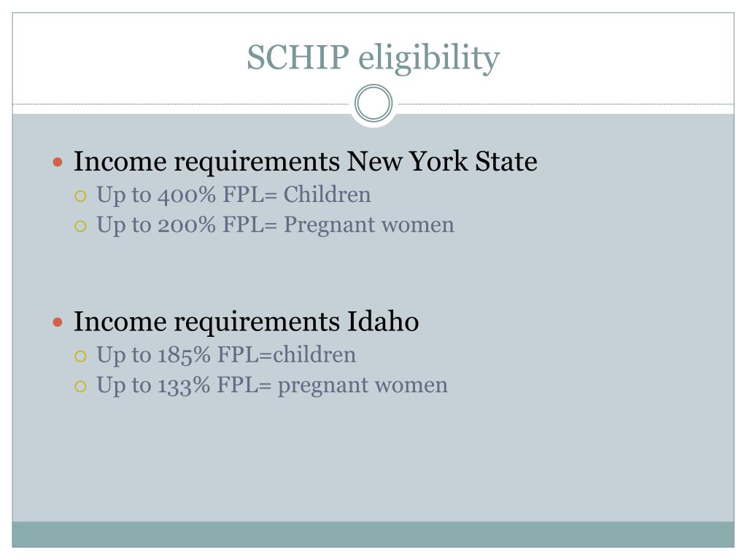Screen dimensions: 747x560
Task: Click 'Up to 200% FPL= Pregnant women' line
Action: [275, 225]
